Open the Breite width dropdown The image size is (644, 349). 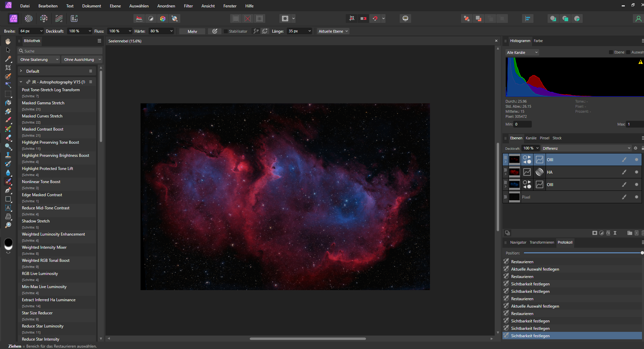pos(41,31)
